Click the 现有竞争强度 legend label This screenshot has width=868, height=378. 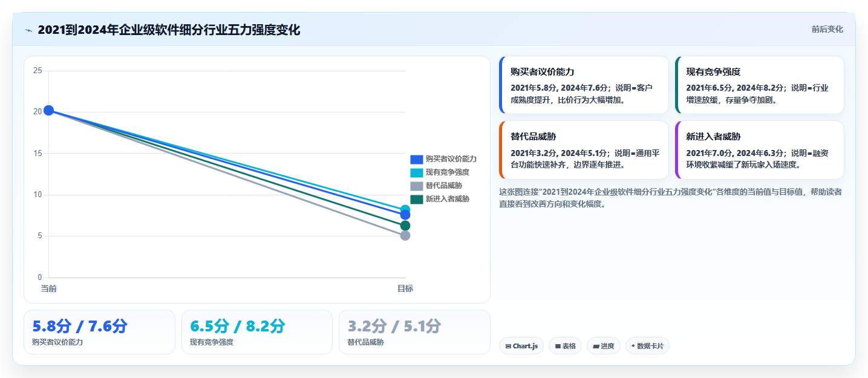(447, 172)
